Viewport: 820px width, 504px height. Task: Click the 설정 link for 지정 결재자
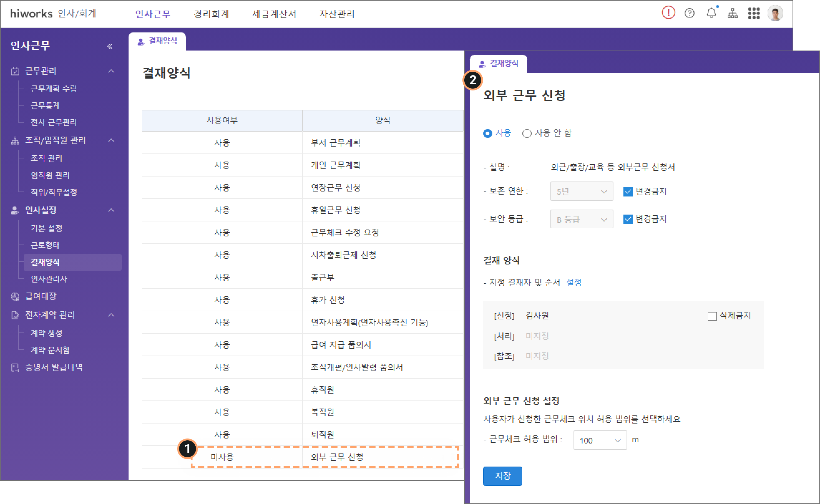[x=574, y=282]
